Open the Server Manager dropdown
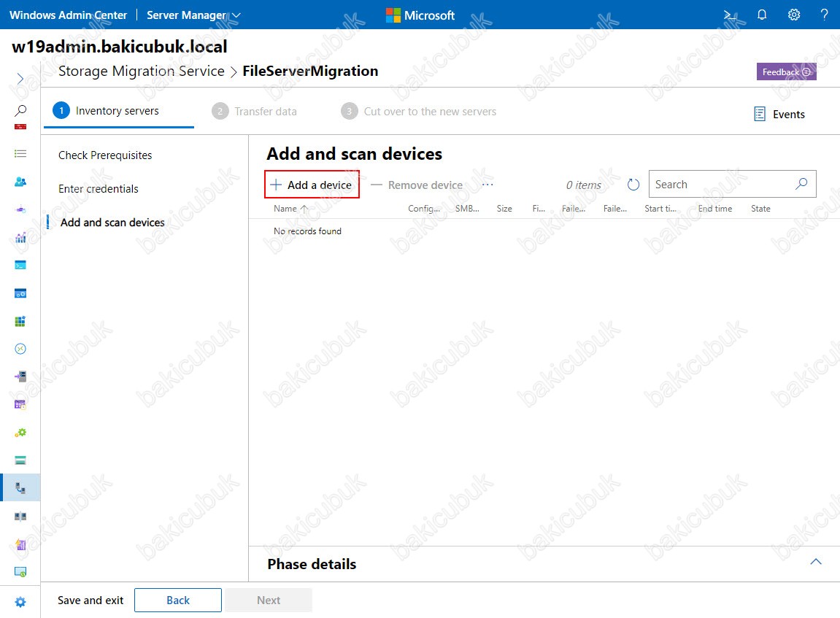 pos(193,15)
